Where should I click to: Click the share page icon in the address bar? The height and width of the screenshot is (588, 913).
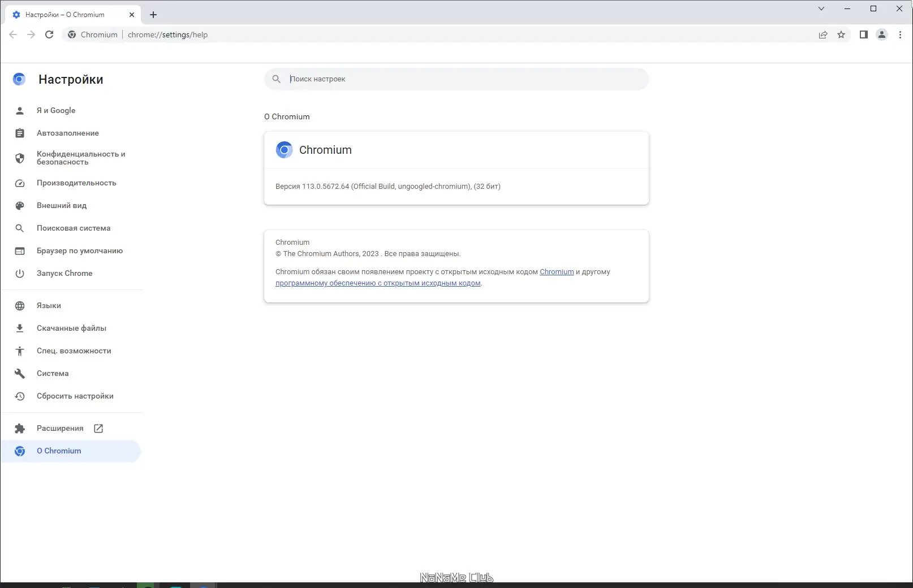coord(823,34)
